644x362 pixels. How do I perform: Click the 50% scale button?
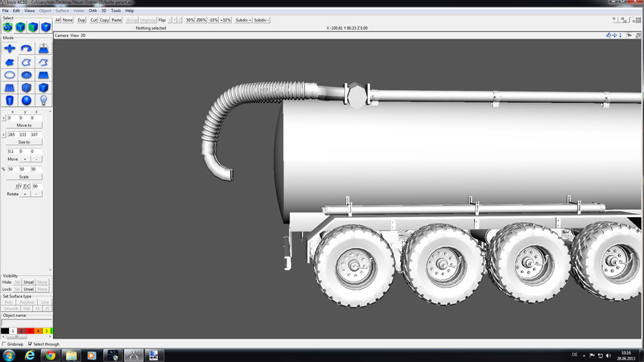(190, 19)
